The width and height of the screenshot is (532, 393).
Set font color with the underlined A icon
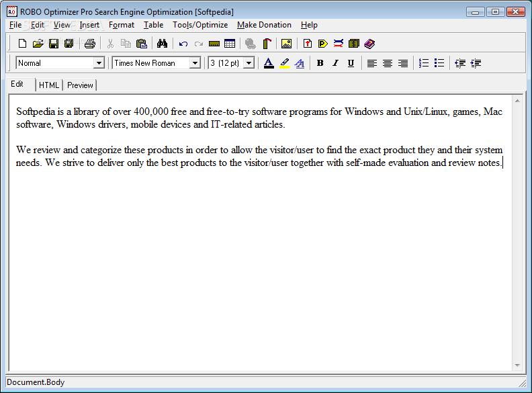pos(269,63)
